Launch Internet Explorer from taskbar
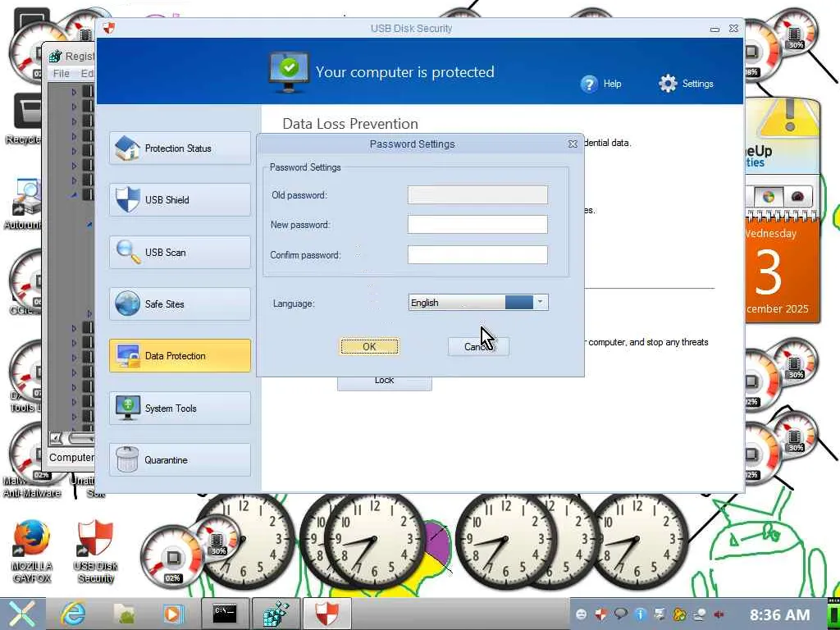 click(x=73, y=614)
